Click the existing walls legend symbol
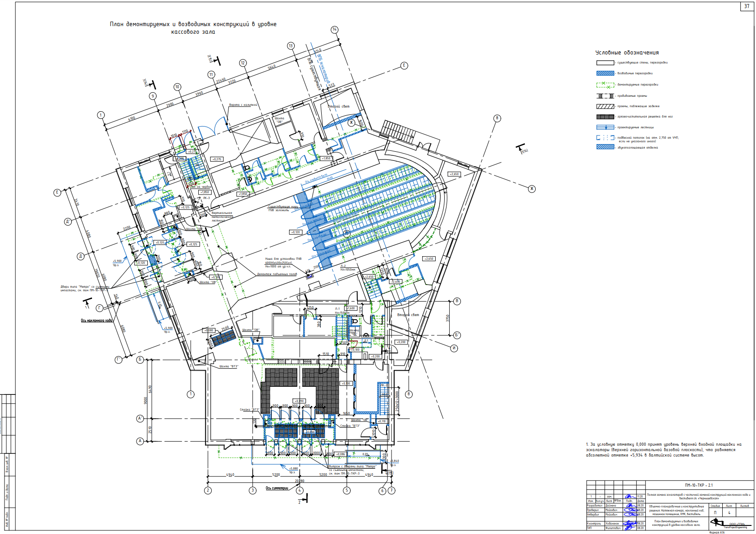Screen dimensions: 756x534 605,63
